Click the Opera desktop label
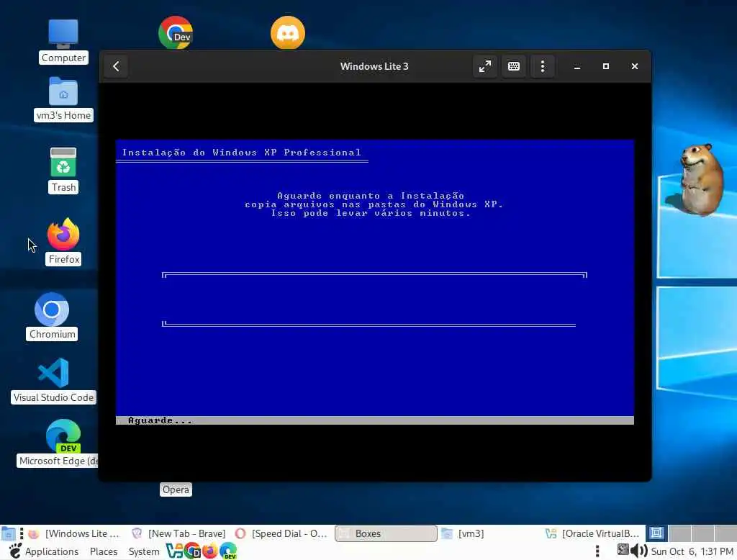Image resolution: width=737 pixels, height=560 pixels. click(176, 489)
